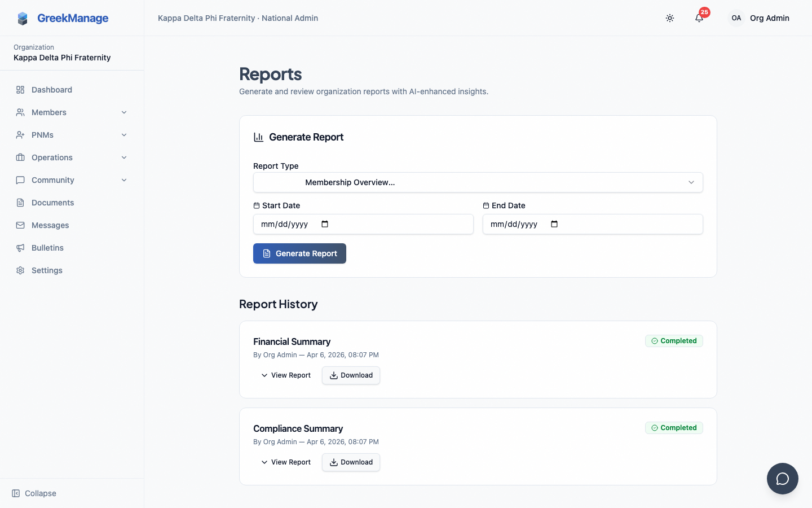Open notifications bell with 25 badge
The height and width of the screenshot is (508, 812).
click(699, 18)
